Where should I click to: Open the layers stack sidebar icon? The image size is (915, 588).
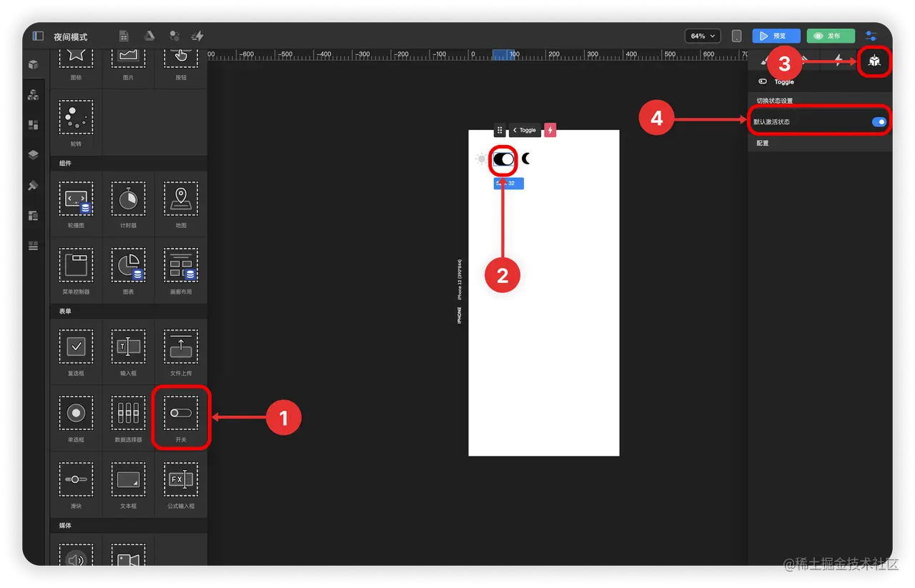pos(33,155)
